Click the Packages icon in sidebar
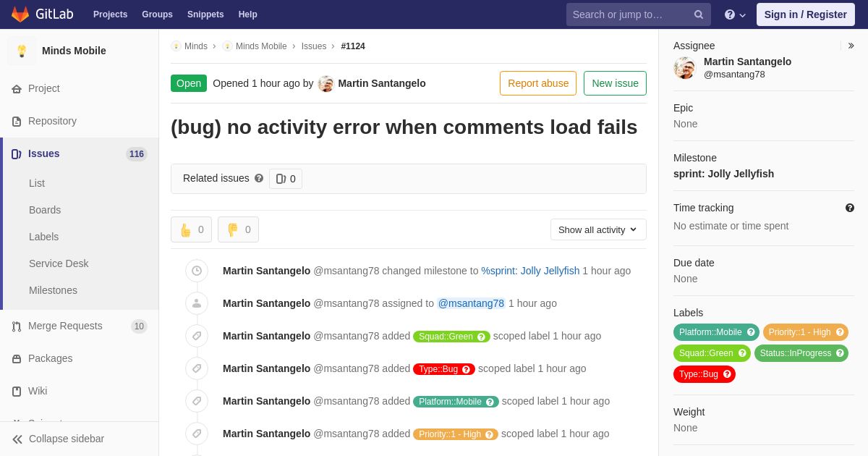Screen dimensions: 868x456 coord(17,359)
